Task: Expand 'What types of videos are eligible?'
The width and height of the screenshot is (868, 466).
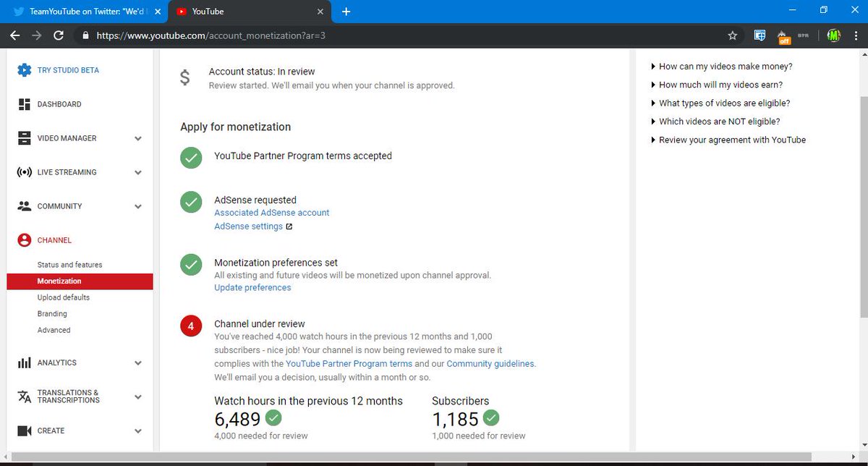Action: click(720, 103)
